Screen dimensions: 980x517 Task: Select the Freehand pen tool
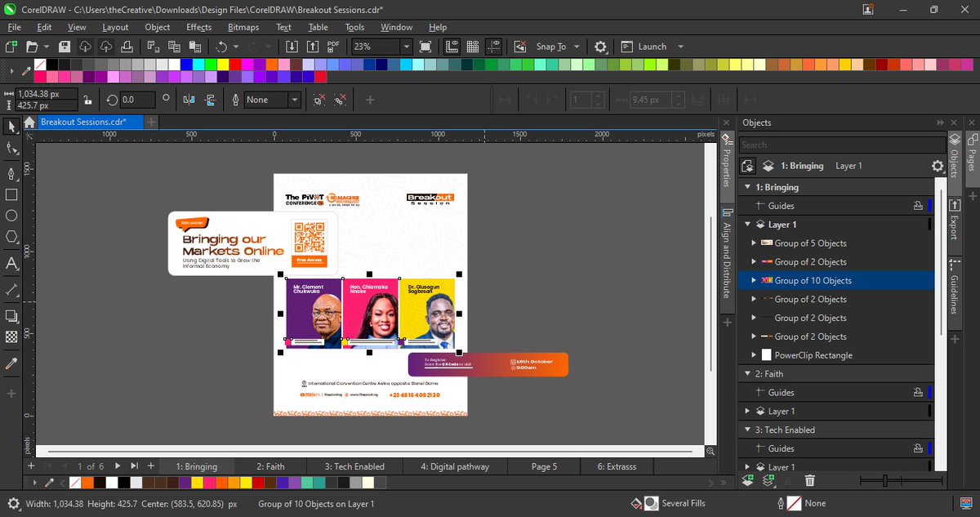pyautogui.click(x=11, y=174)
